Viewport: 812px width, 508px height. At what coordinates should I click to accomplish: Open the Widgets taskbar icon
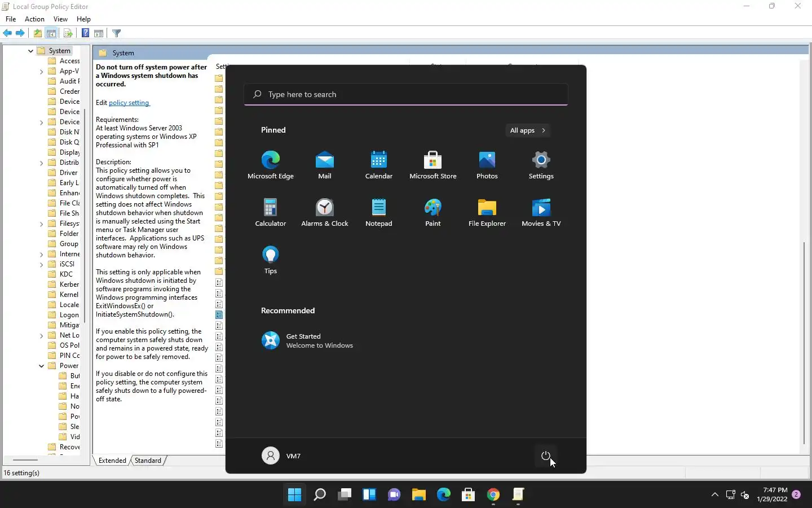click(369, 495)
